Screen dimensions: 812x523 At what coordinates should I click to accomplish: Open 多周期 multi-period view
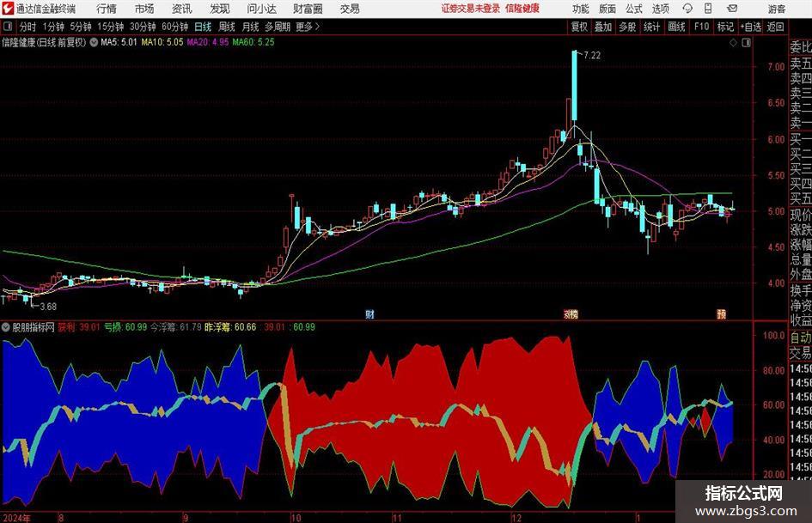pyautogui.click(x=278, y=27)
